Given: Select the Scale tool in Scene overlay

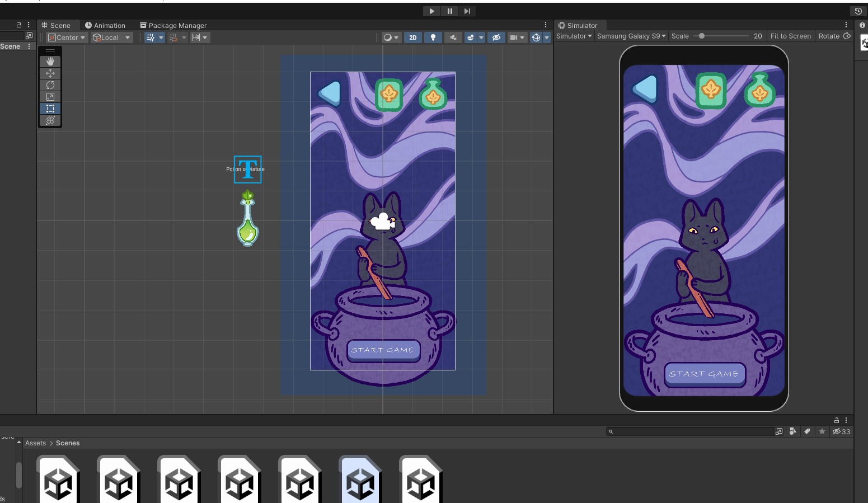Looking at the screenshot, I should [50, 97].
